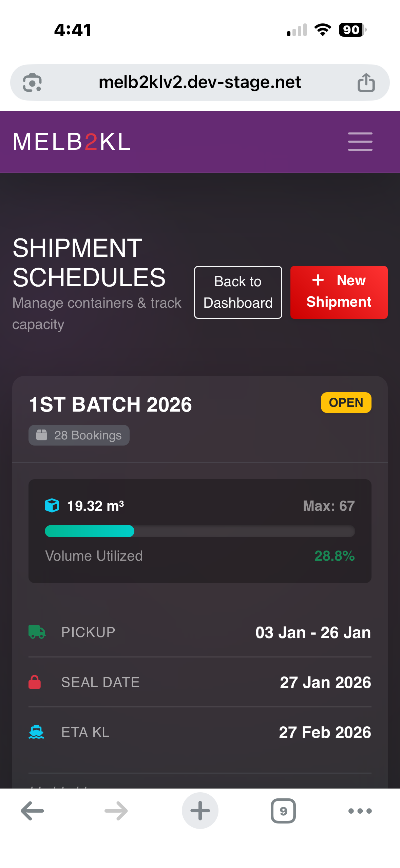Tap the browser forward arrow
The width and height of the screenshot is (400, 868).
[x=116, y=811]
